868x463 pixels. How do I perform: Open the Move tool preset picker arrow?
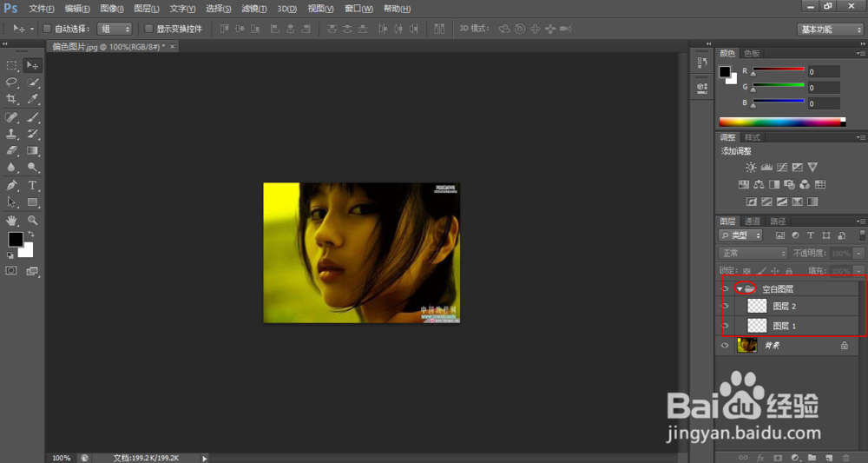point(32,29)
